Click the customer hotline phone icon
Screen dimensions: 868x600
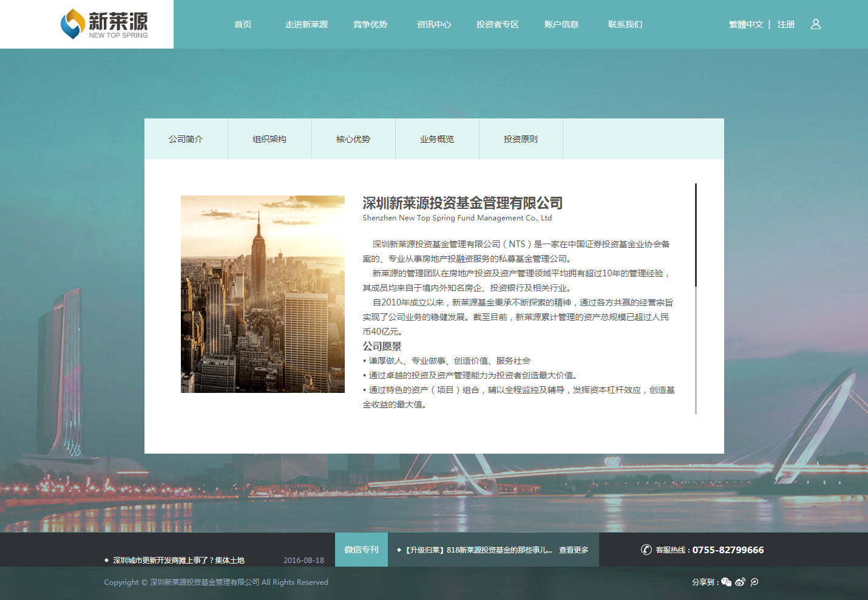click(646, 550)
